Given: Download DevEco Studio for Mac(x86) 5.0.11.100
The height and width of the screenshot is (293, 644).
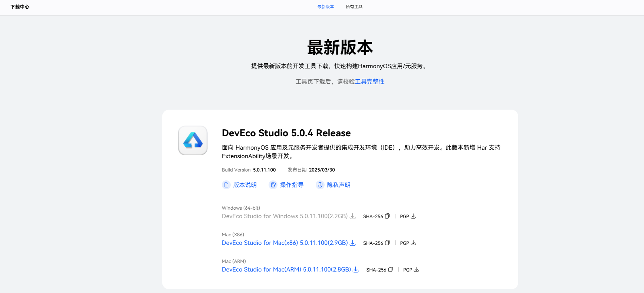Looking at the screenshot, I should [285, 243].
